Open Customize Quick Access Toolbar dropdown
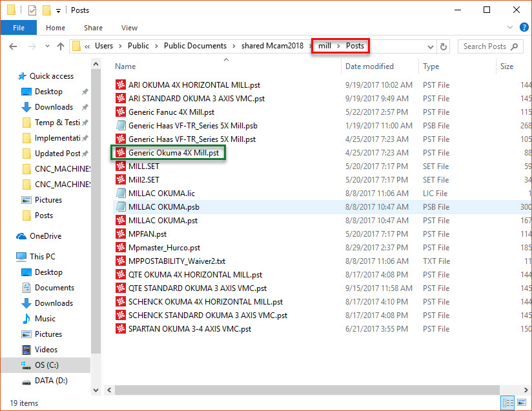 (58, 11)
